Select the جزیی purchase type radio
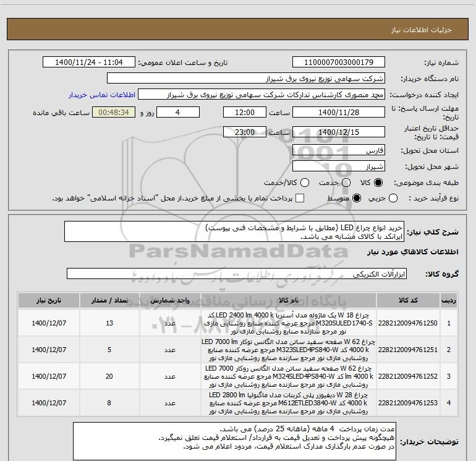Image resolution: width=476 pixels, height=461 pixels. [393, 199]
